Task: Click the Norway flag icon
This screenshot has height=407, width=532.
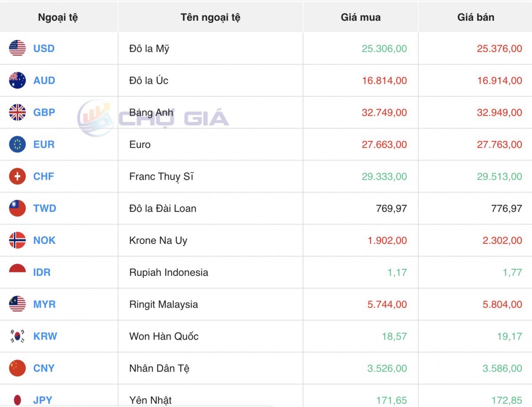Action: click(17, 240)
